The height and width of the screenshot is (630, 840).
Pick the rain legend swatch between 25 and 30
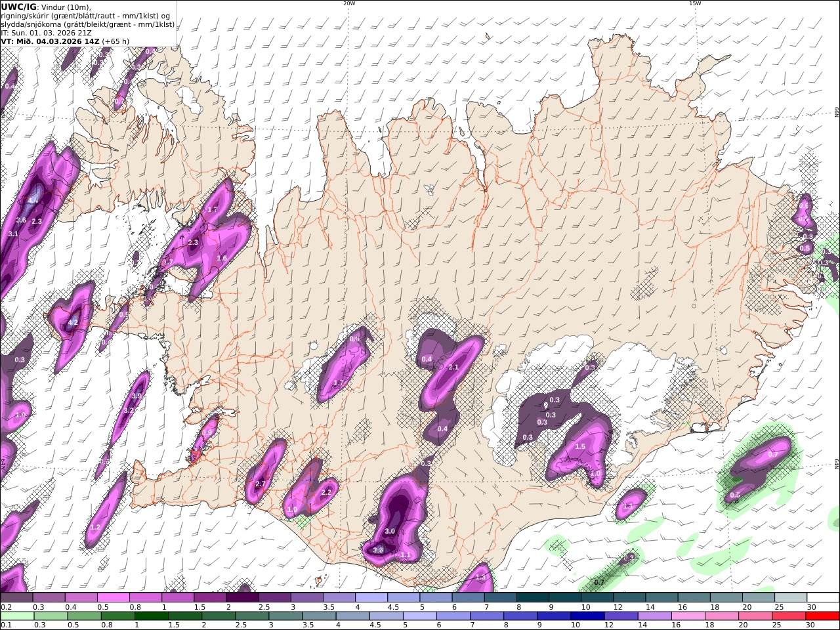pos(789,616)
